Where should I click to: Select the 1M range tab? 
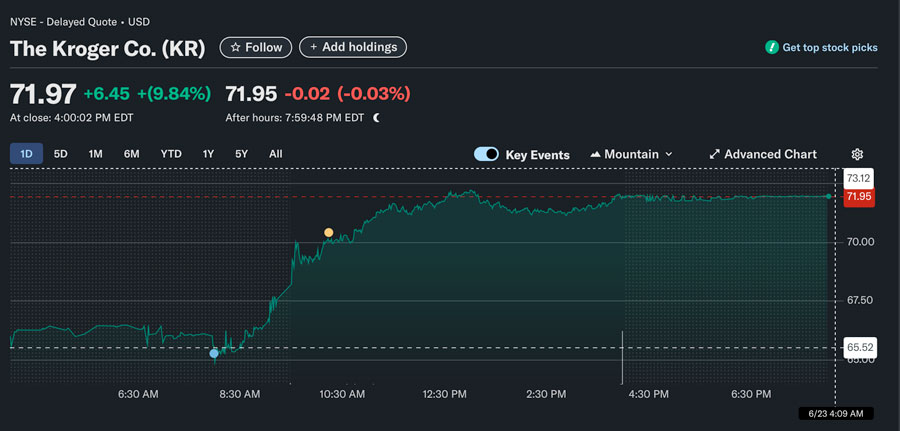tap(95, 154)
